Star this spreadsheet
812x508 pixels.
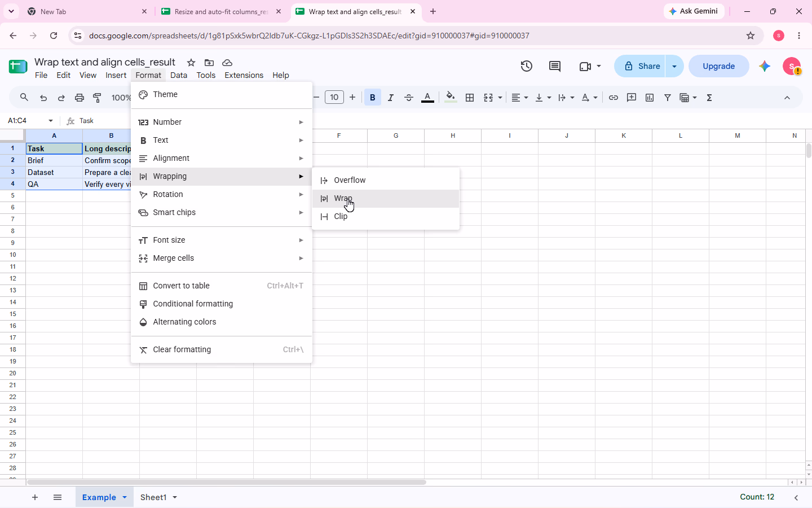tap(191, 63)
